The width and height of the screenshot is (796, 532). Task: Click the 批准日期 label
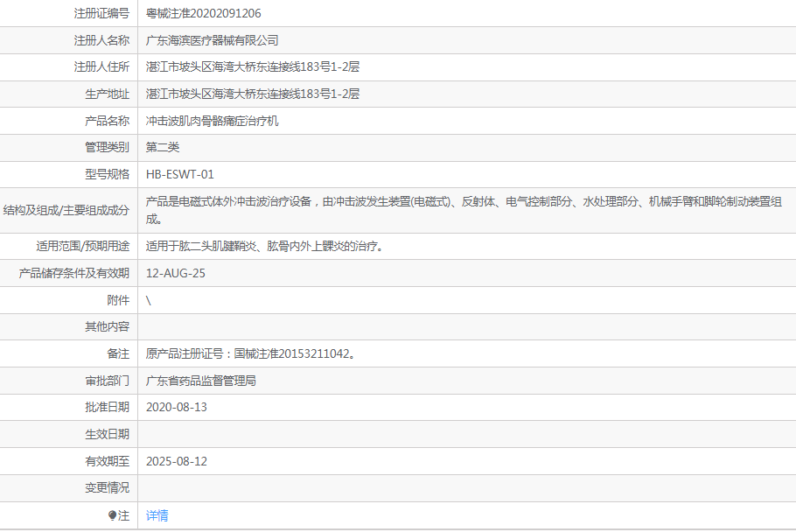click(x=107, y=407)
